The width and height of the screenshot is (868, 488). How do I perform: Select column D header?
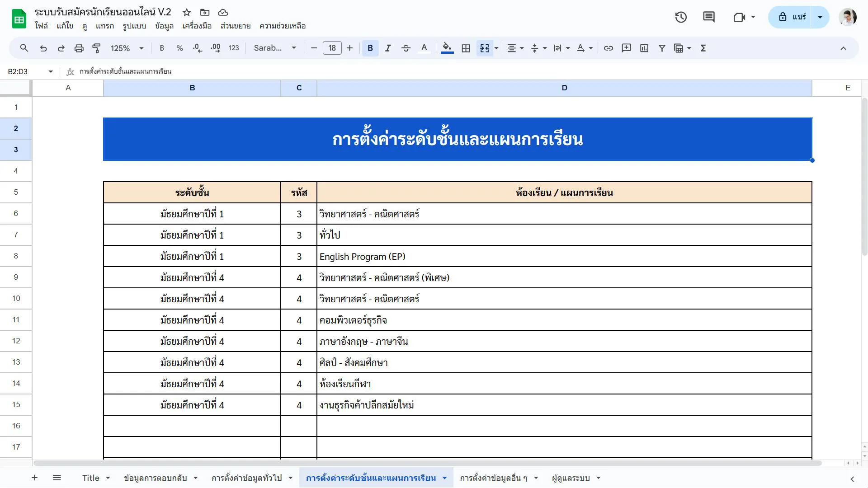coord(564,88)
